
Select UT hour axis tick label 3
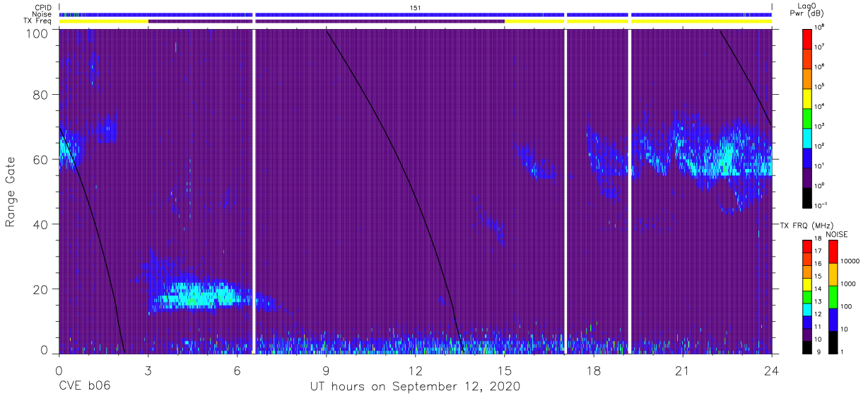(x=148, y=371)
